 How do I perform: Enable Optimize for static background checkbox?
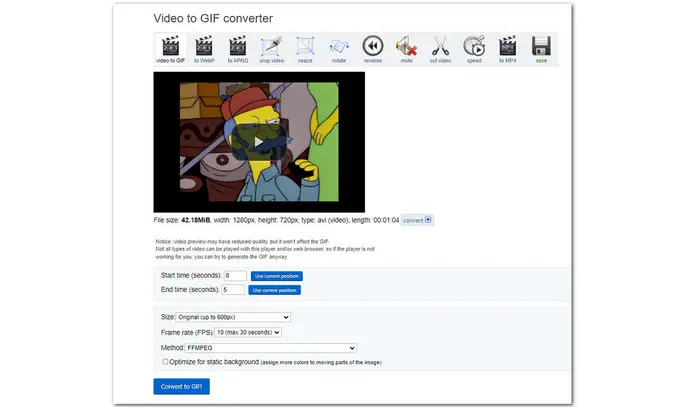pos(165,361)
